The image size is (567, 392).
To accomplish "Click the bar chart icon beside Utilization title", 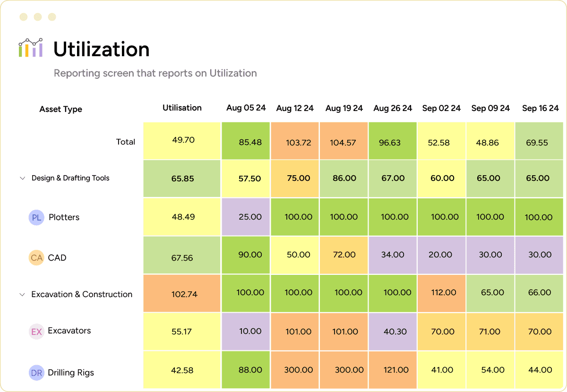I will tap(30, 48).
